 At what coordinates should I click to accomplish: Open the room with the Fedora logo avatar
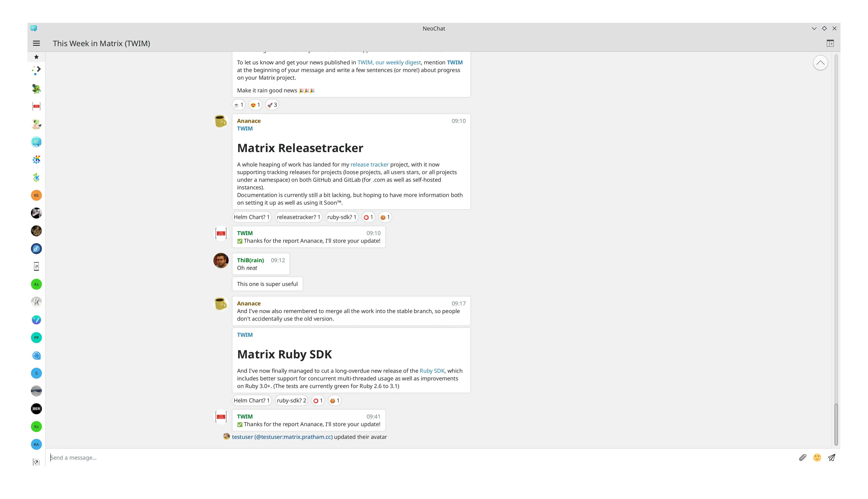tap(36, 249)
